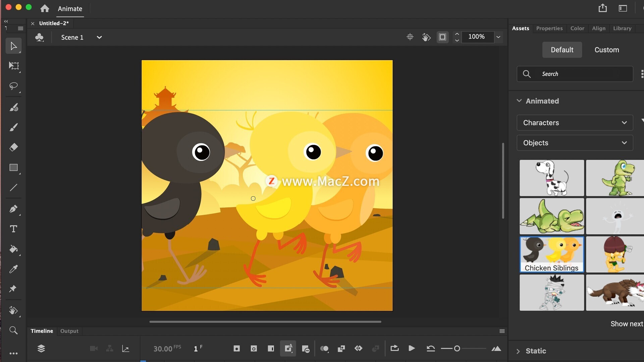Toggle onion skin in timeline
The image size is (644, 362).
[324, 349]
